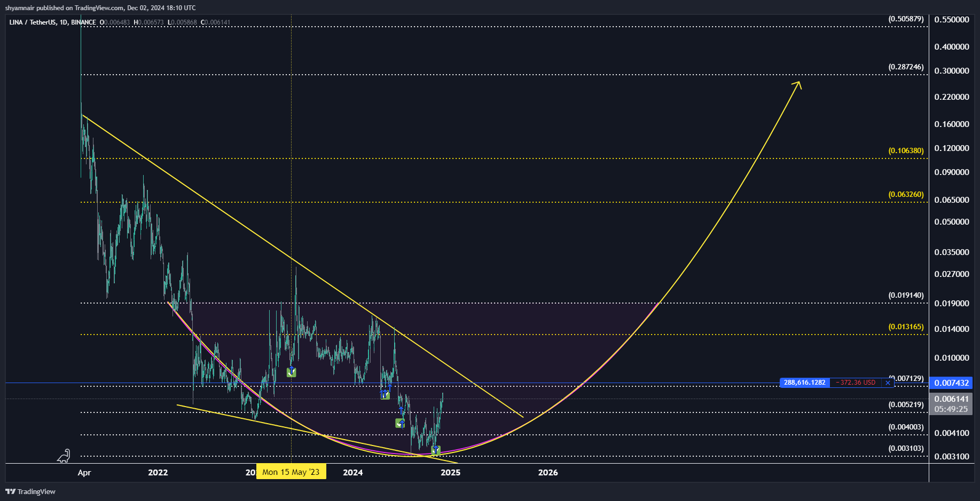
Task: Click the -372.36 USD loss label
Action: pyautogui.click(x=856, y=383)
